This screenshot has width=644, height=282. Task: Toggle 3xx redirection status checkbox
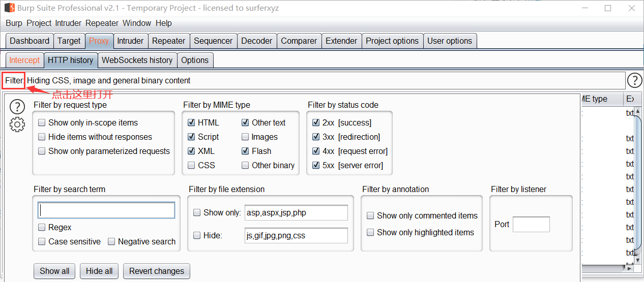[x=316, y=137]
